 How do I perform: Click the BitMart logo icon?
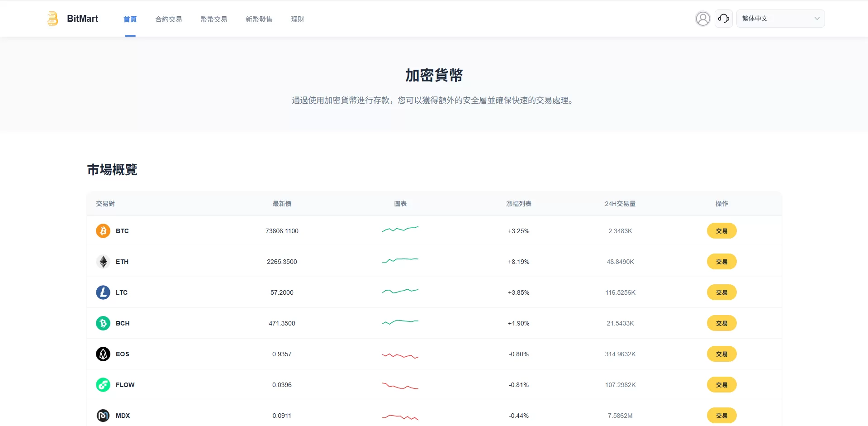coord(52,19)
